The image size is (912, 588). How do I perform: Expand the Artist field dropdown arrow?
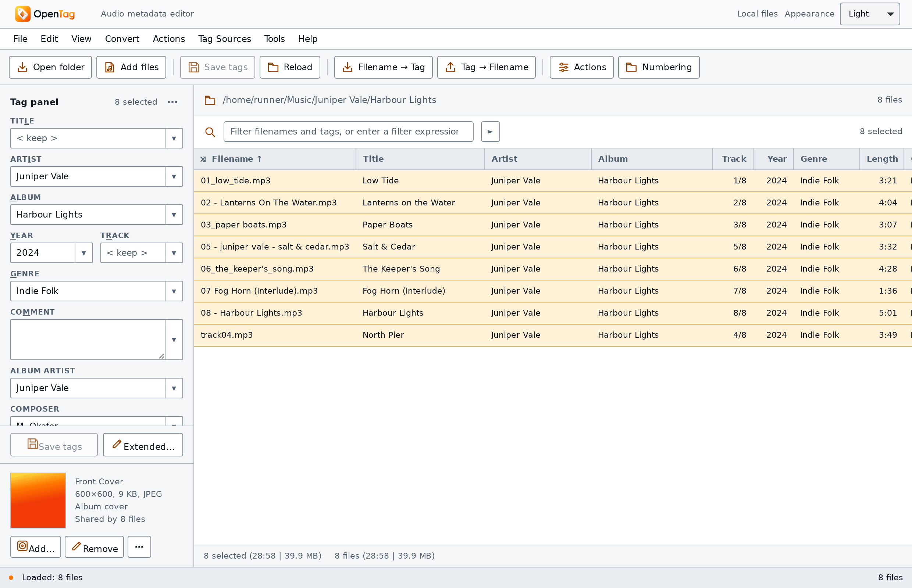pos(174,176)
